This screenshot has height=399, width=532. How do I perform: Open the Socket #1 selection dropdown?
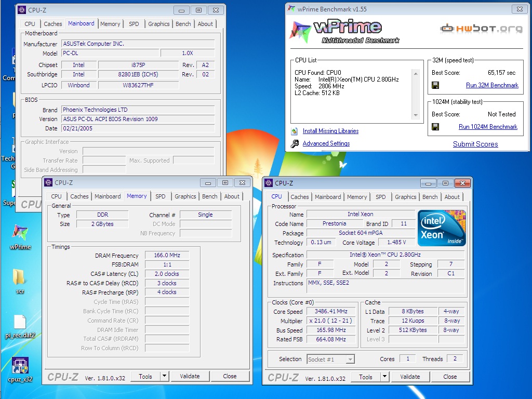[351, 359]
